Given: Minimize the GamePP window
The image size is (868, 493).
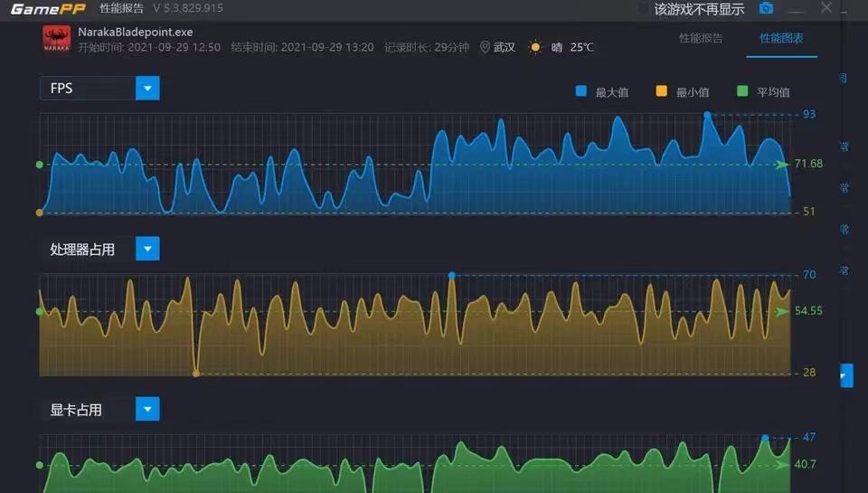Looking at the screenshot, I should [x=796, y=10].
